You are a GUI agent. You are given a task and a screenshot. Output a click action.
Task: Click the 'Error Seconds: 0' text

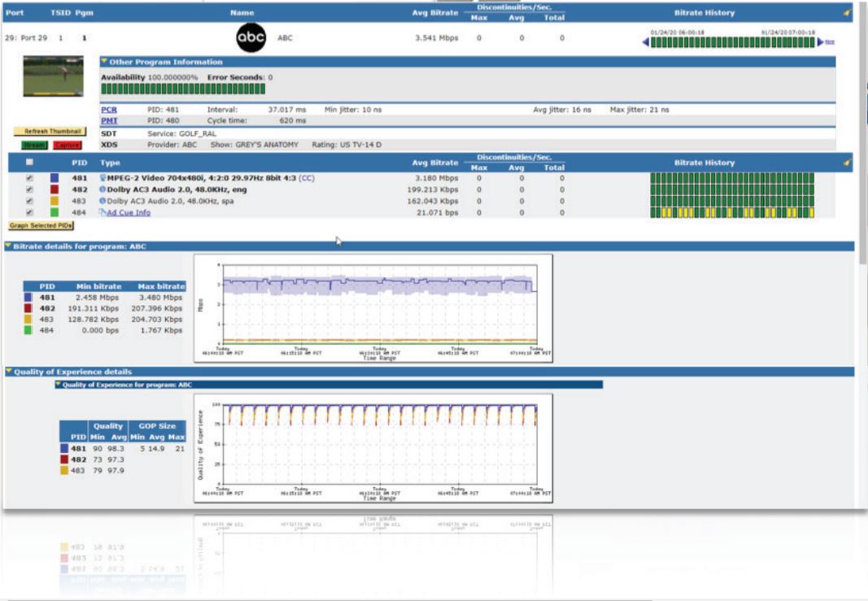[x=240, y=77]
